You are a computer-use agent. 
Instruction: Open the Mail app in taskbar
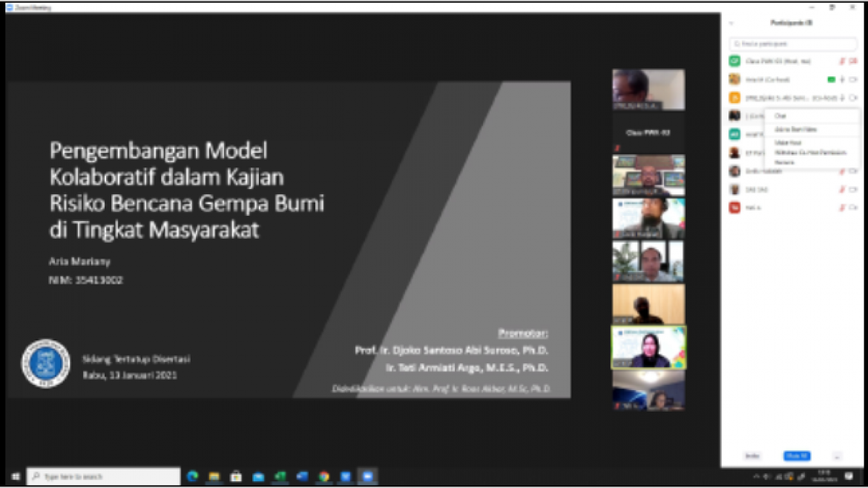[258, 476]
